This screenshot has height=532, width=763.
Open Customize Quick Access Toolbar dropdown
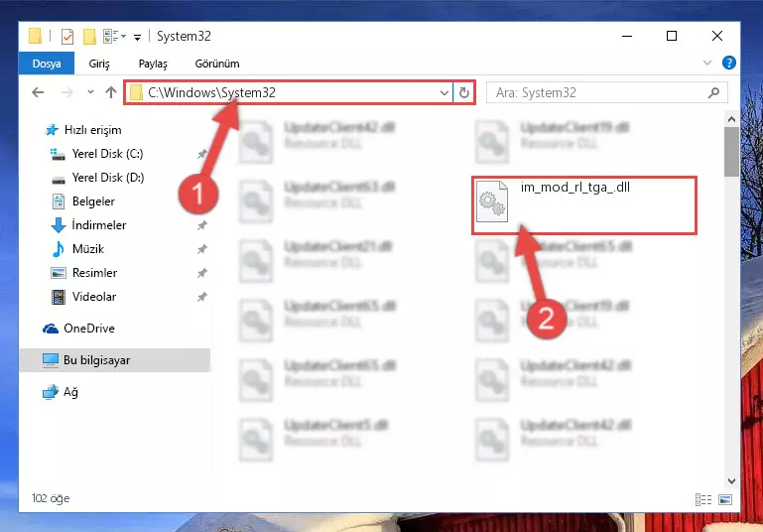pos(137,37)
